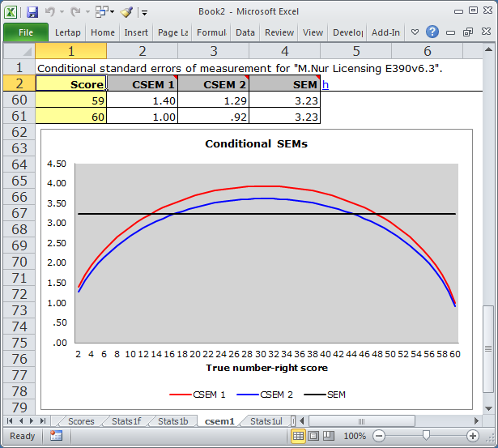Switch to the Insert ribbon tab
Screen dimensions: 498x448
tap(136, 32)
